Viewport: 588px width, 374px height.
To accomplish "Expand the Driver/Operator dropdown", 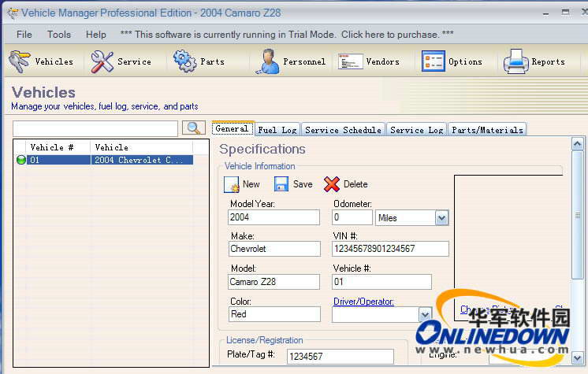I will pos(425,315).
